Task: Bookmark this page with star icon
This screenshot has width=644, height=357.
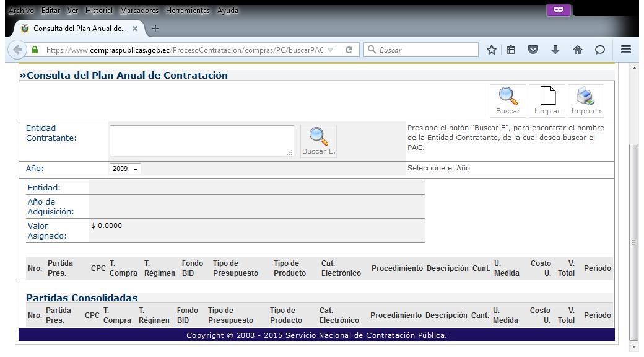Action: click(492, 50)
